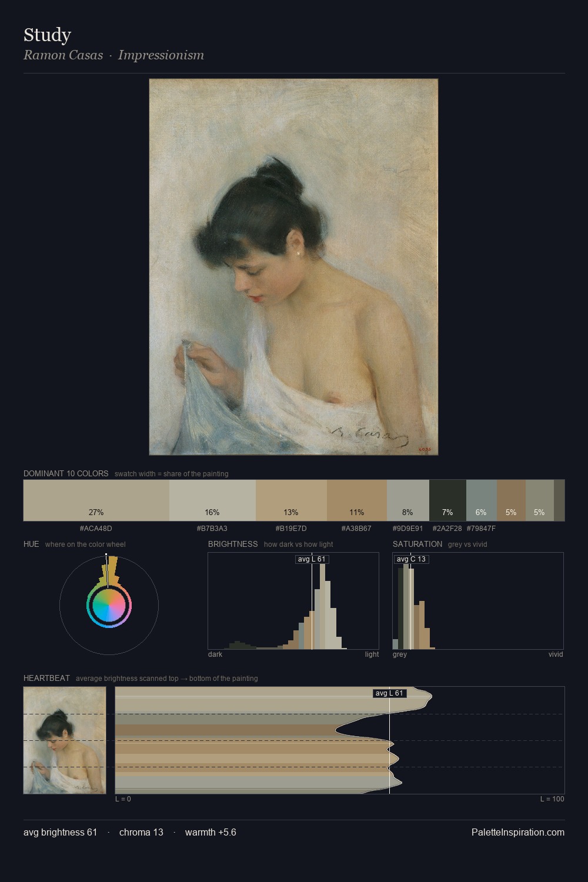Click 'Ramon Casas · Impressionism' subtitle
588x882 pixels.
click(113, 55)
